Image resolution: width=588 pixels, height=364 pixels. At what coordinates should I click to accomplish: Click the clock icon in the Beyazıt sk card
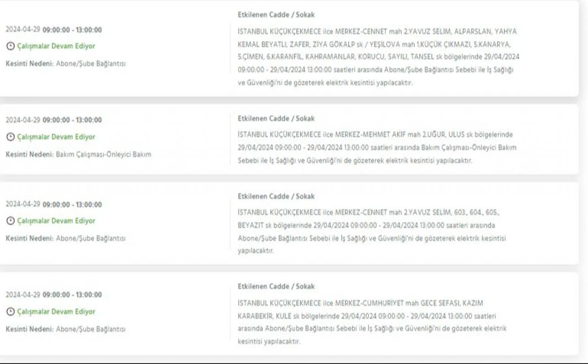point(10,221)
